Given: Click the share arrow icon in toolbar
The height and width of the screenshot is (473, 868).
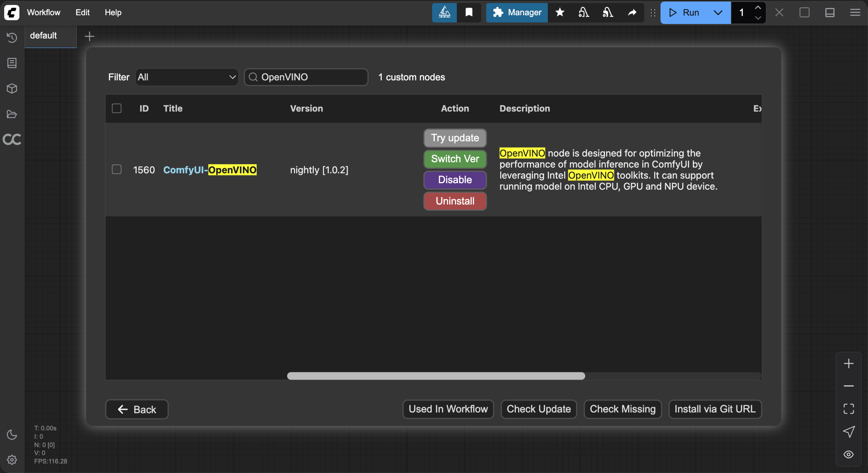Looking at the screenshot, I should tap(632, 13).
